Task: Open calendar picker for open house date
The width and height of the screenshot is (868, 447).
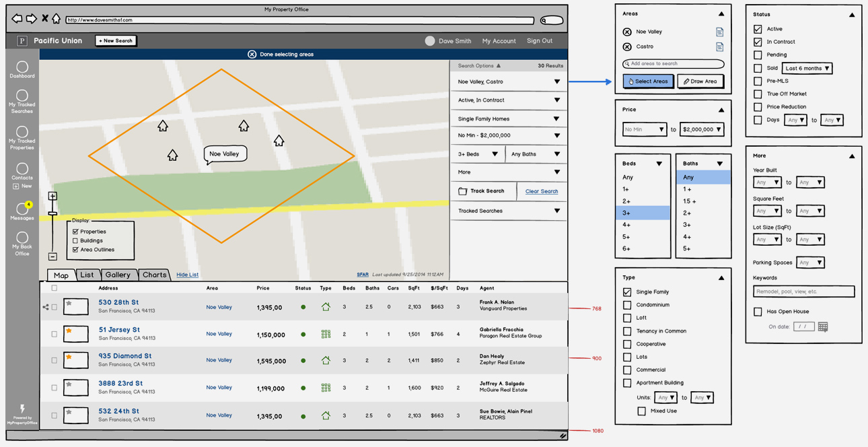Action: click(822, 326)
